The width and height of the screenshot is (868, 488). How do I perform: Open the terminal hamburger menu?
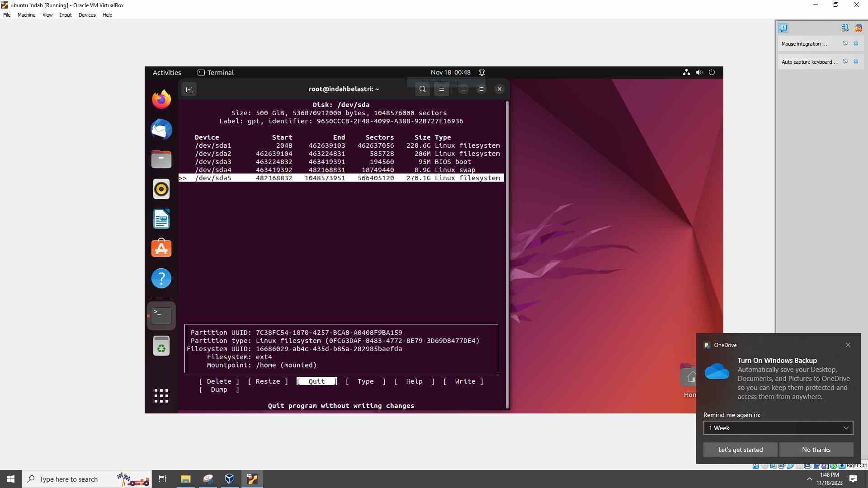442,89
